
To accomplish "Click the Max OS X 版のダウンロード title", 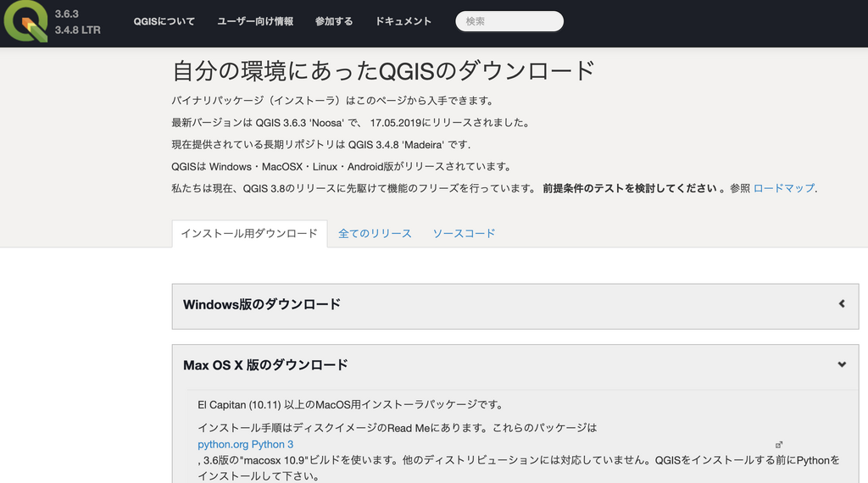I will (x=265, y=365).
